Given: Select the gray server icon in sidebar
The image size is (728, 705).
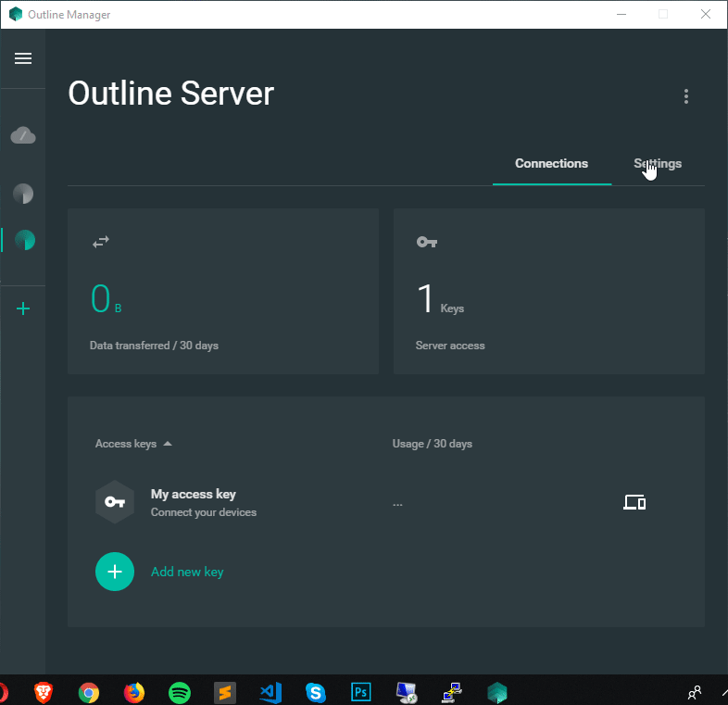Looking at the screenshot, I should click(x=23, y=194).
